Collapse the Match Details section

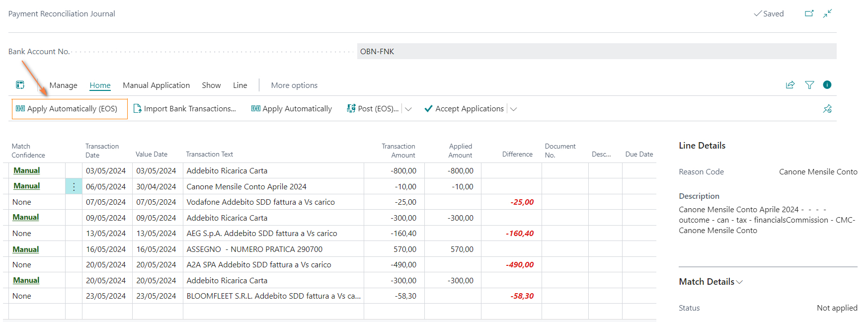(710, 282)
